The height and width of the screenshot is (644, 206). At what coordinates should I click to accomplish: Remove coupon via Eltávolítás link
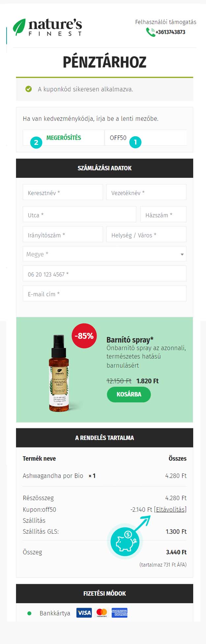(x=170, y=509)
